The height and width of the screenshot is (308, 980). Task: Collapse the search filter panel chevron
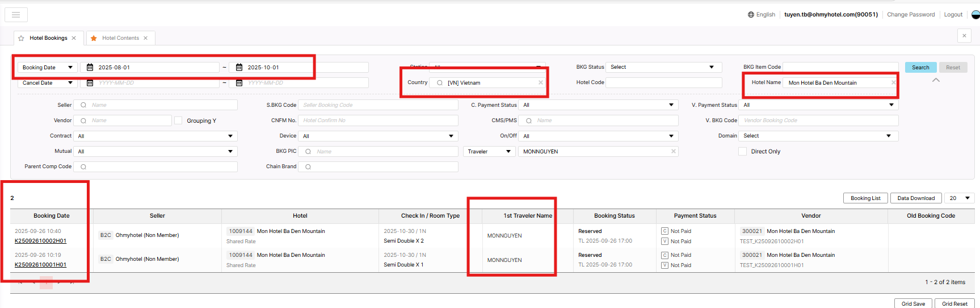click(936, 80)
